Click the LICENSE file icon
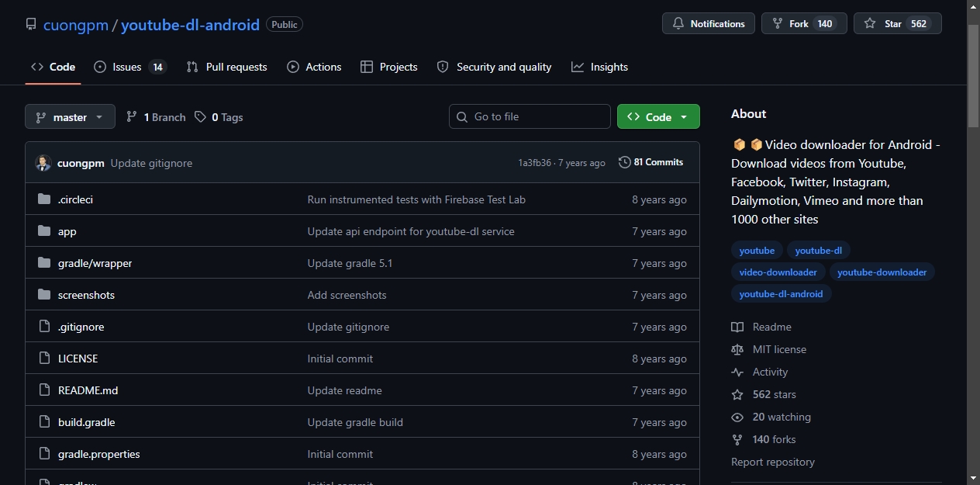The height and width of the screenshot is (485, 980). pyautogui.click(x=44, y=359)
